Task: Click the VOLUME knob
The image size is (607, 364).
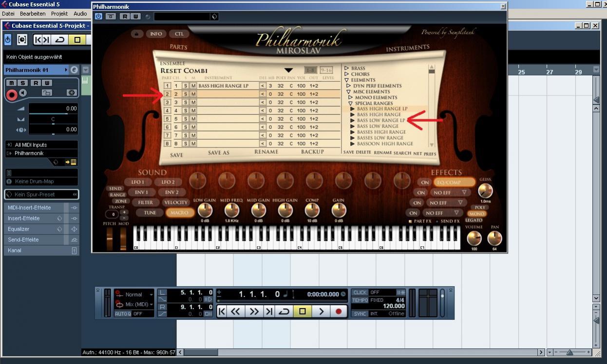Action: click(x=474, y=238)
